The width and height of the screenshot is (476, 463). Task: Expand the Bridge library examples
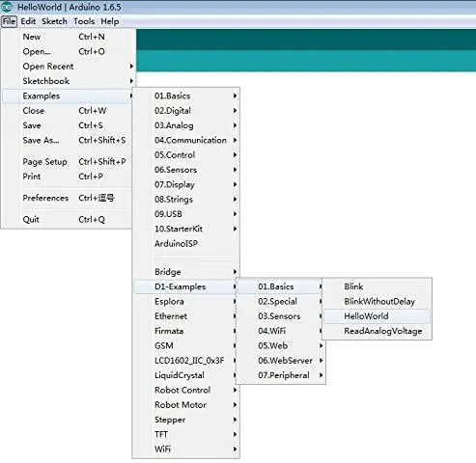186,272
